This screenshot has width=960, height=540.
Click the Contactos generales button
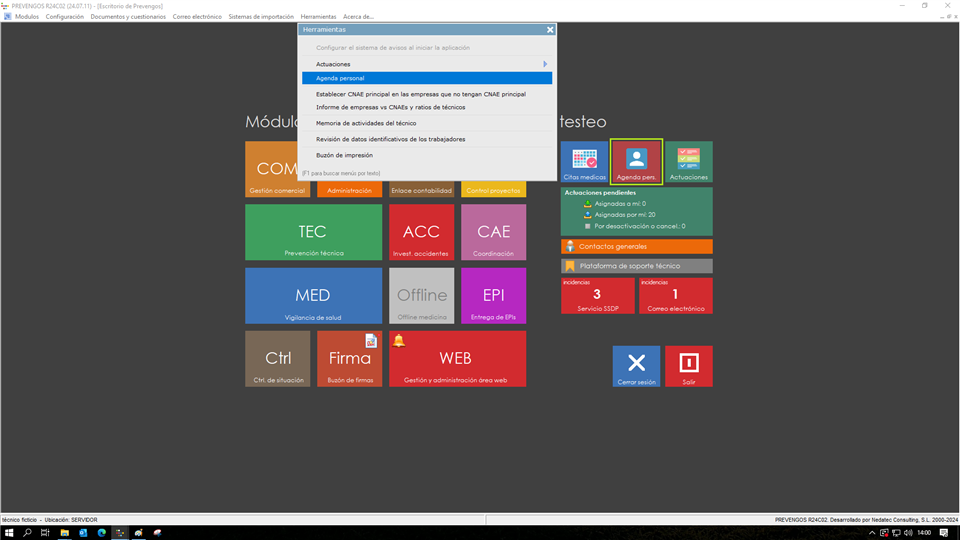636,246
